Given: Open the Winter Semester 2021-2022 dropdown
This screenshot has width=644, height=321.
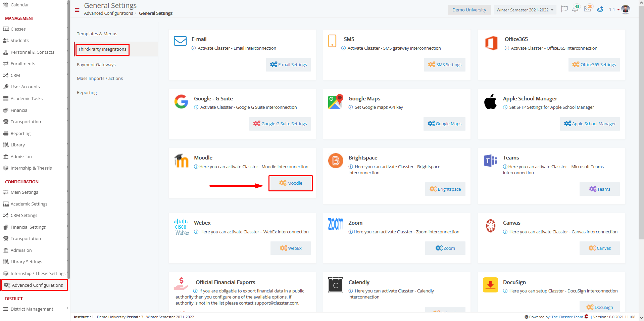Looking at the screenshot, I should pyautogui.click(x=525, y=10).
